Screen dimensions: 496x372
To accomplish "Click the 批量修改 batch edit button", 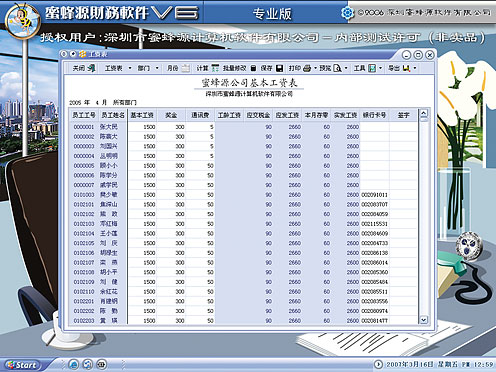I will pos(239,68).
